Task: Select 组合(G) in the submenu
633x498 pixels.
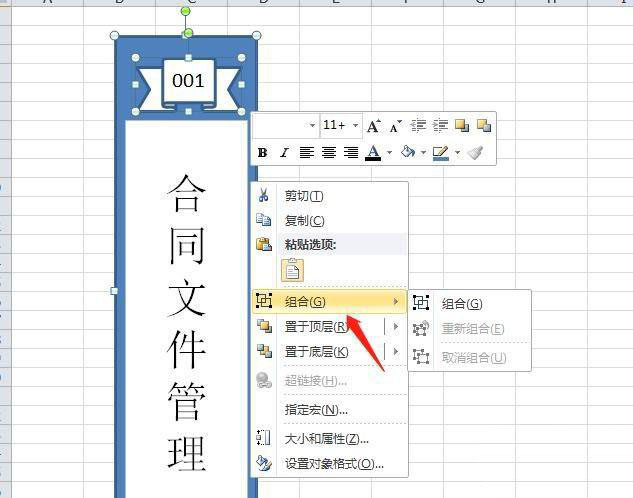Action: [461, 304]
